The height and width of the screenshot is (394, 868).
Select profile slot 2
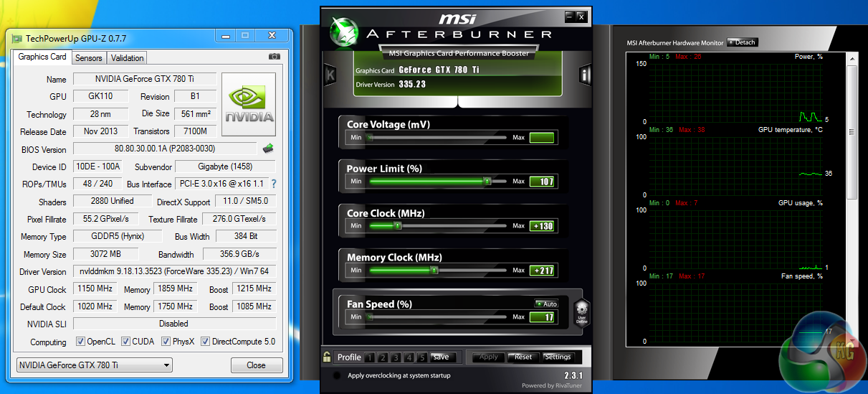click(383, 357)
